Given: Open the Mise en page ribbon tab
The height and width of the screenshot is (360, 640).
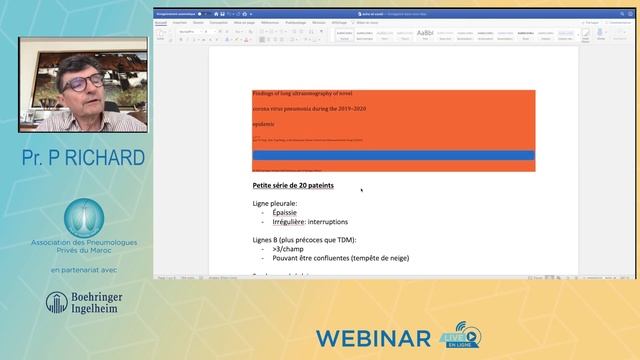Looking at the screenshot, I should pyautogui.click(x=244, y=23).
